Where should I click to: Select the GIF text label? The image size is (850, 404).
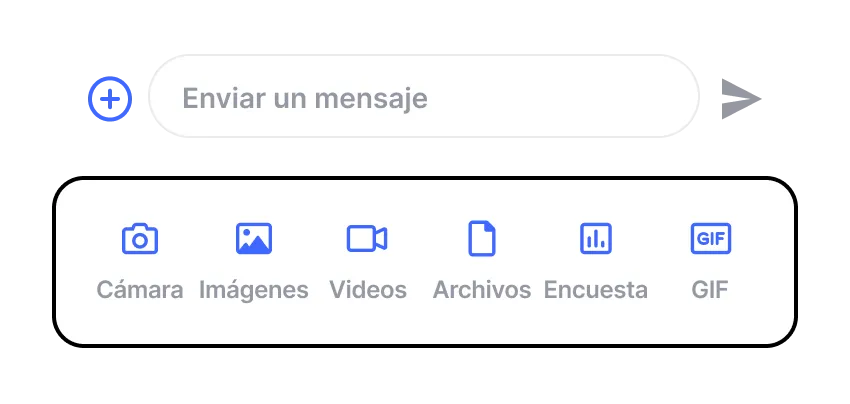click(710, 290)
